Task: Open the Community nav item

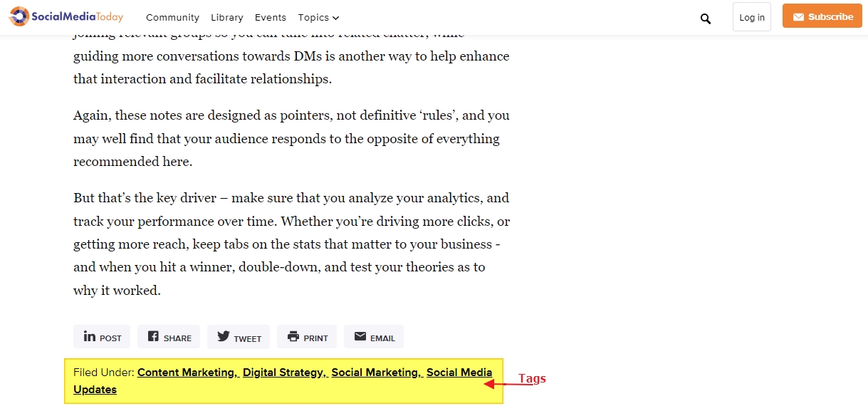Action: pyautogui.click(x=172, y=17)
